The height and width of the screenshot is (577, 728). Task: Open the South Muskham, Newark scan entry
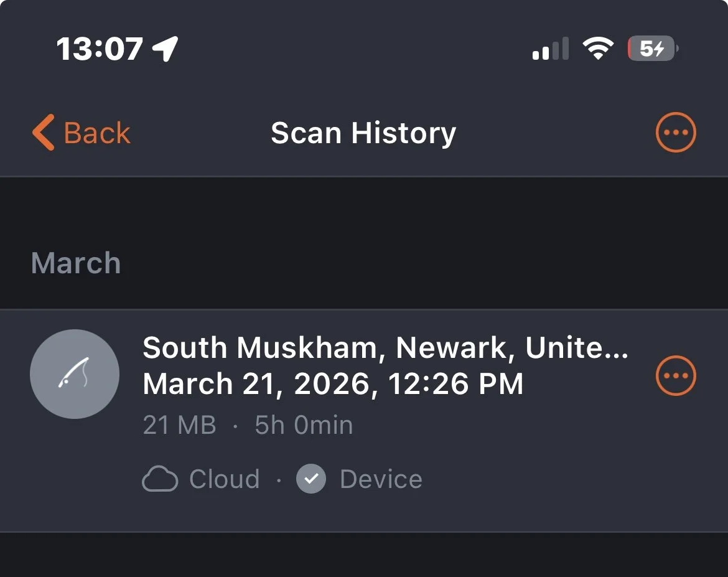(x=385, y=348)
